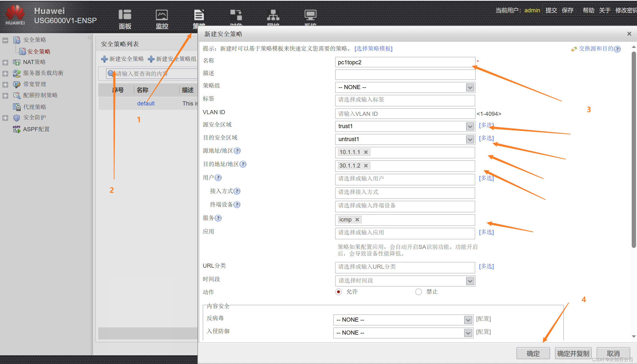This screenshot has width=637, height=364.
Task: Click 保存 in the top bar
Action: [567, 10]
